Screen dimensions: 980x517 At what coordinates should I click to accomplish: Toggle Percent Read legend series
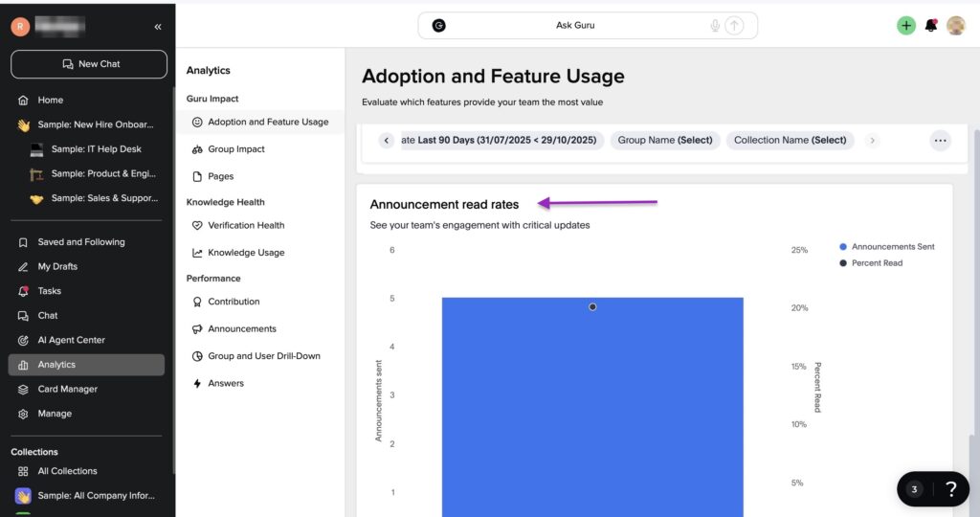pos(871,263)
